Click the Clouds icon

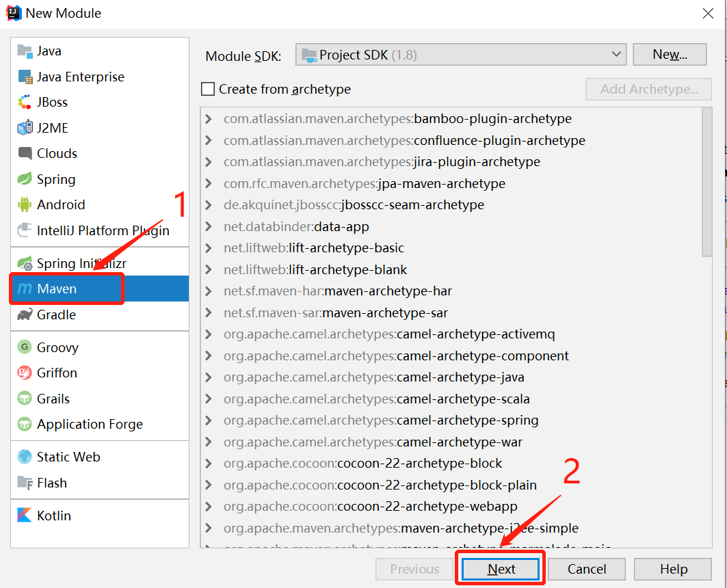tap(25, 153)
